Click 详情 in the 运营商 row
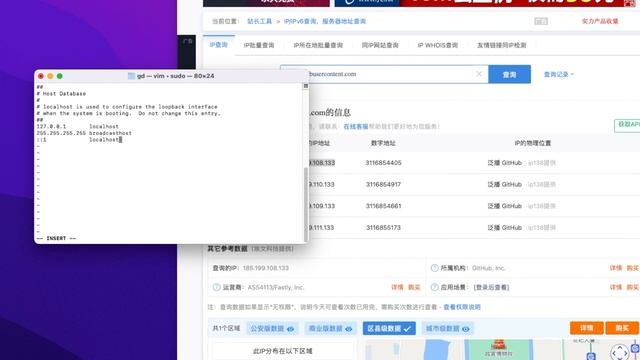The image size is (640, 360). click(397, 287)
